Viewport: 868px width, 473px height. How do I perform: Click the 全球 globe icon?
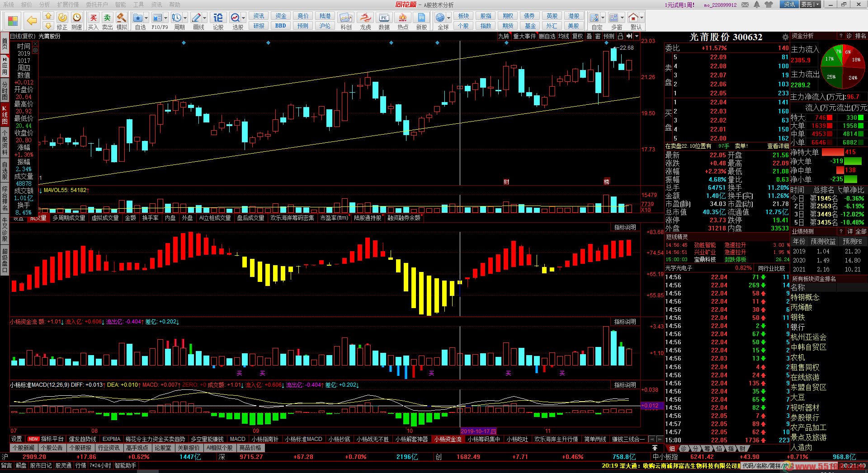pyautogui.click(x=440, y=18)
